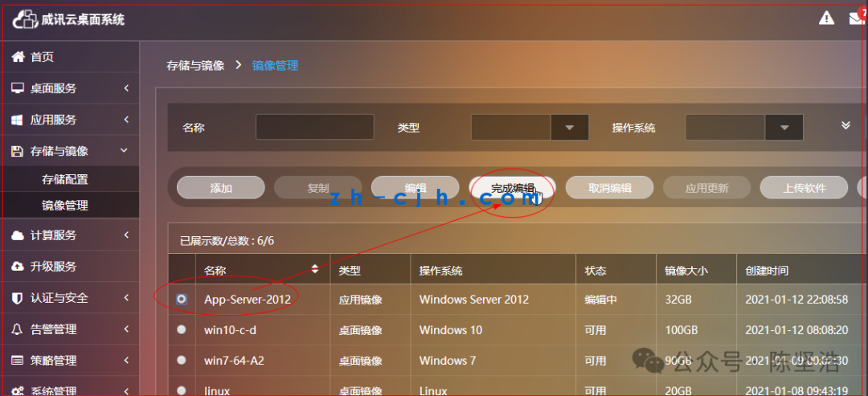Open the mail messages icon

pos(857,18)
